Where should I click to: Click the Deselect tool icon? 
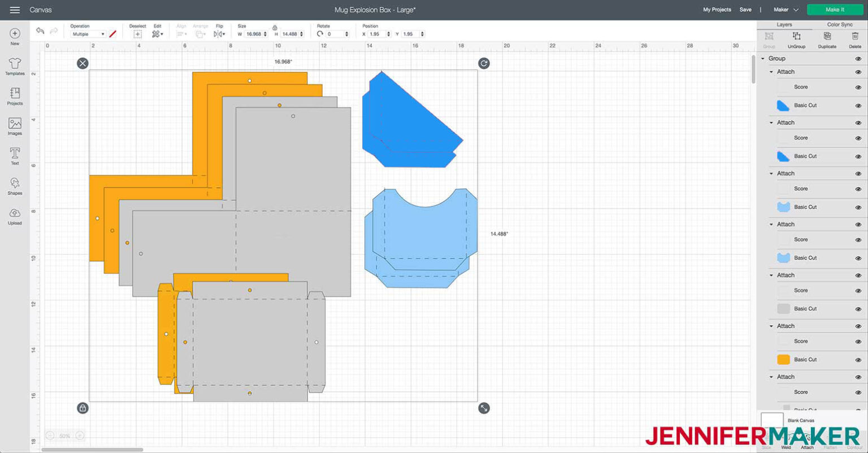point(137,34)
